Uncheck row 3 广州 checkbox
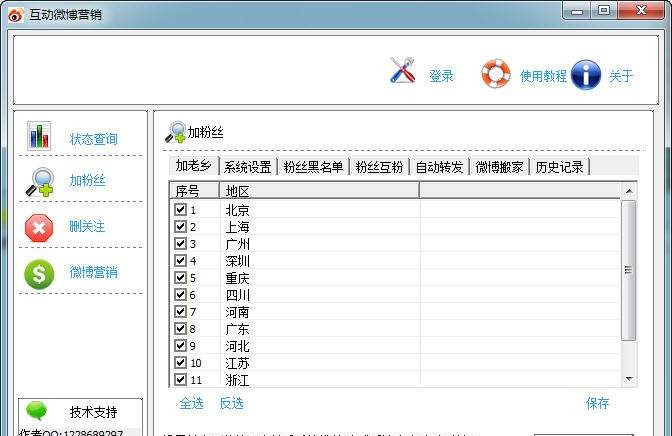 pyautogui.click(x=180, y=244)
